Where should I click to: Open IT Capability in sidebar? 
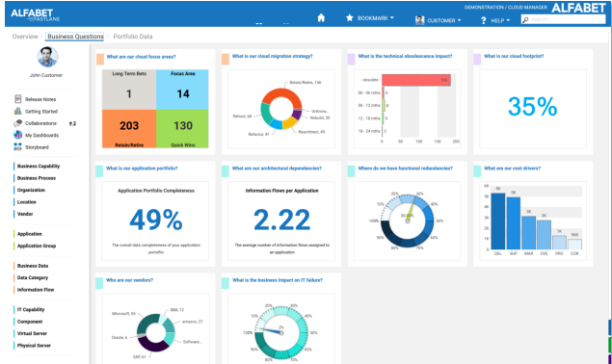[x=31, y=310]
